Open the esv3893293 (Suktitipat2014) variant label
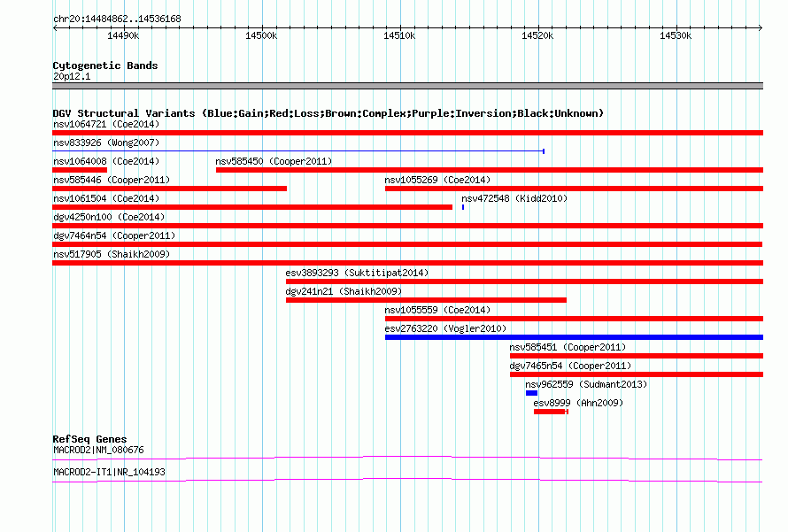Screen dimensions: 788x532 [x=357, y=273]
